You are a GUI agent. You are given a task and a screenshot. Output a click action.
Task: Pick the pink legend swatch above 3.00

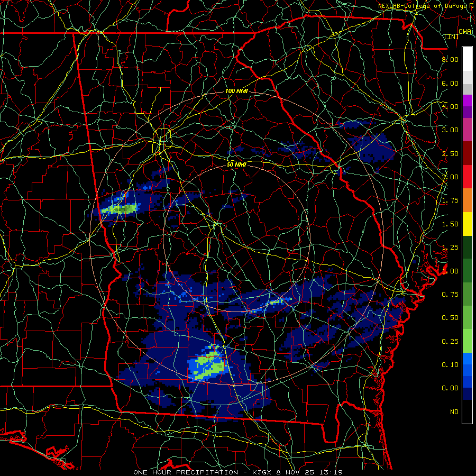(467, 130)
